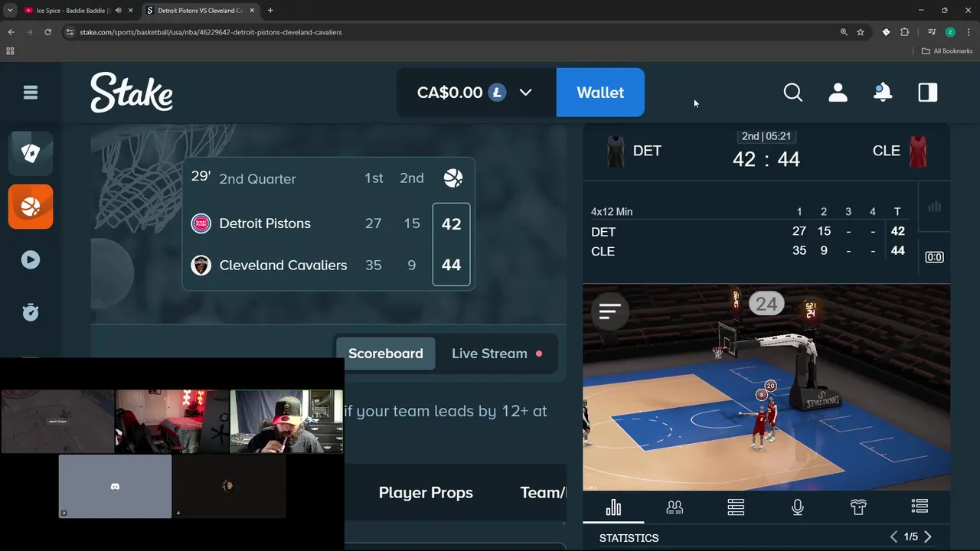Open the stopwatch starting-soon sidebar icon
980x551 pixels.
[x=31, y=312]
